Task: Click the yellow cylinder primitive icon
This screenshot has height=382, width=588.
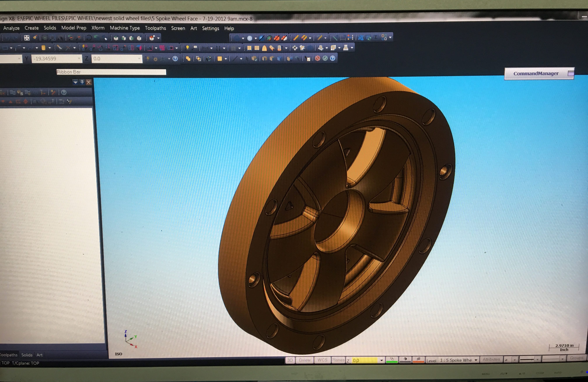Action: (x=43, y=48)
